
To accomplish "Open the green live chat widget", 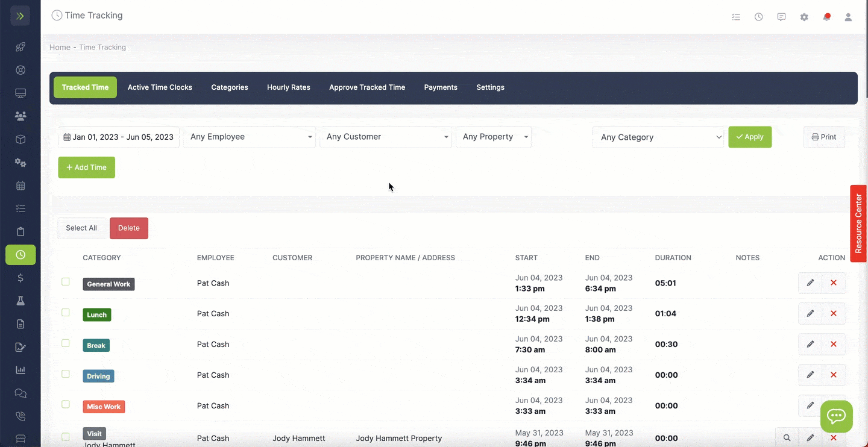I will [836, 416].
